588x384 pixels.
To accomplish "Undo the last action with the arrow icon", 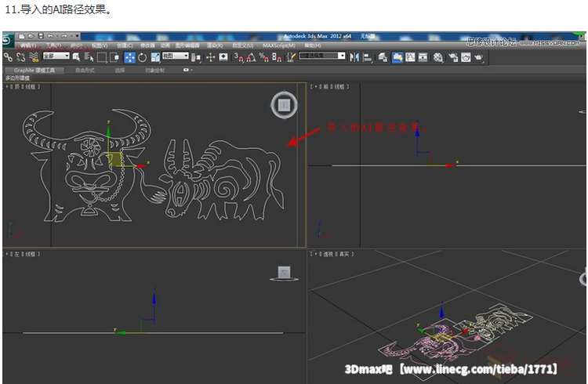I will tap(50, 36).
